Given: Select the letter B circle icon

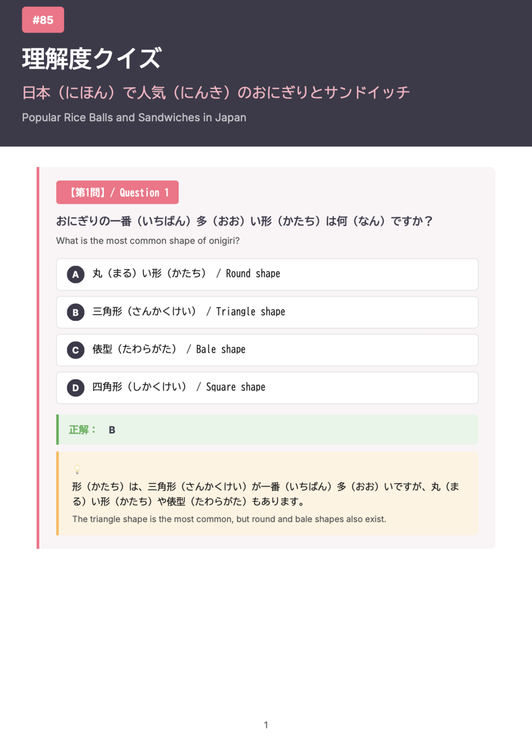Looking at the screenshot, I should click(x=76, y=312).
